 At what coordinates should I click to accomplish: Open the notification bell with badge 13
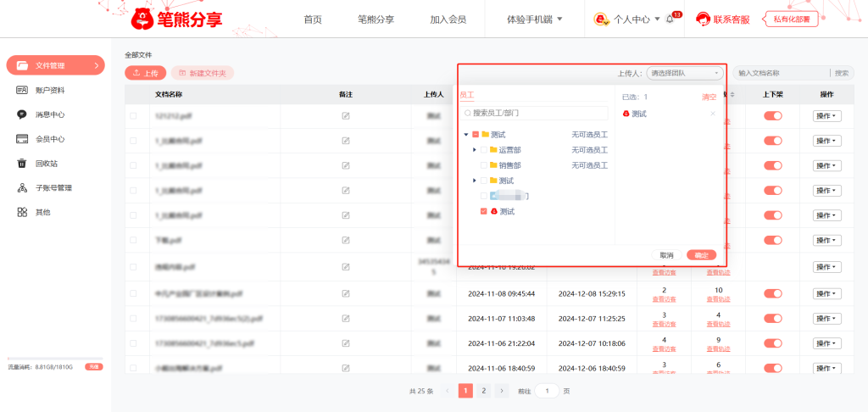(x=670, y=19)
